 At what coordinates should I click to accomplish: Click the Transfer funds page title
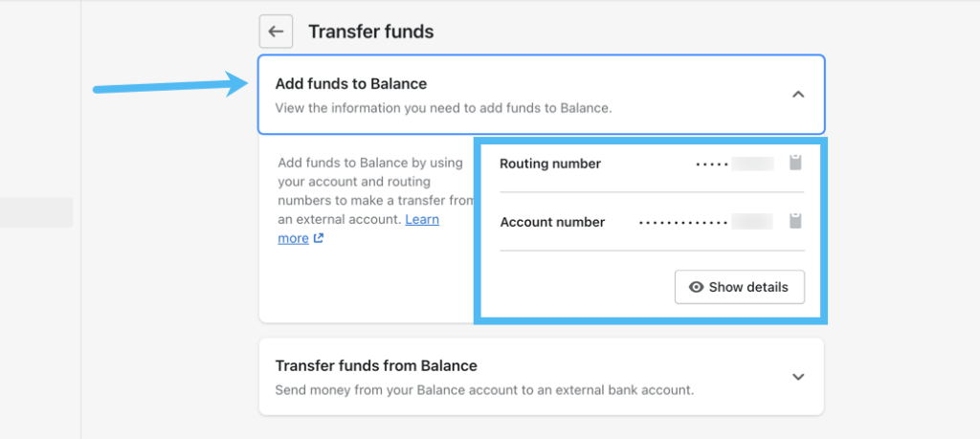370,32
